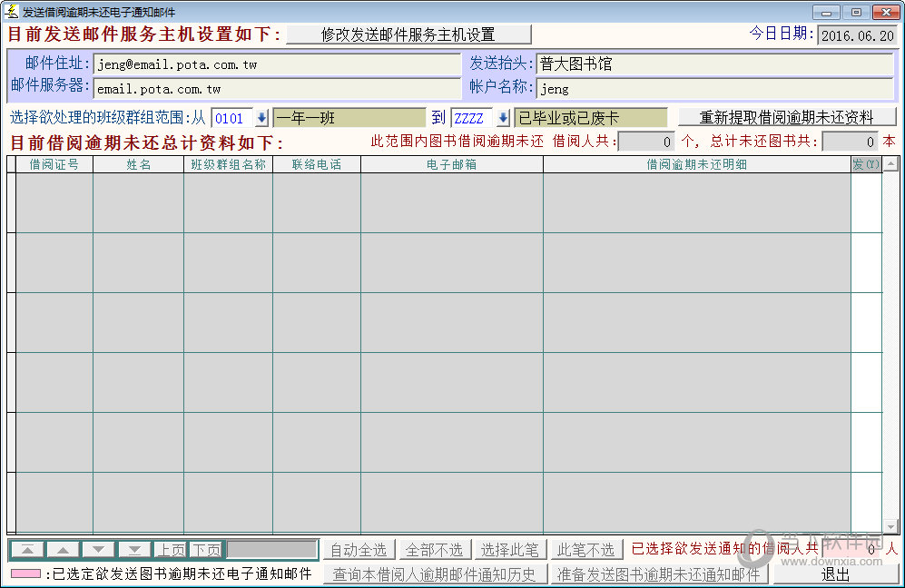The width and height of the screenshot is (905, 588).
Task: Click the pink selected-for-sending legend swatch
Action: coord(26,573)
